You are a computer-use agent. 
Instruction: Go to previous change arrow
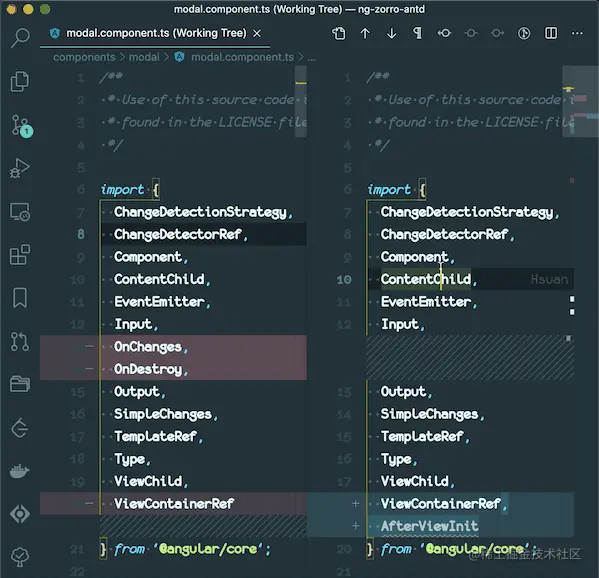(x=365, y=33)
